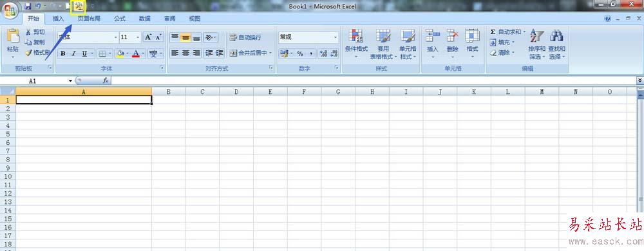Increase decimal places
644x251 pixels.
[x=323, y=53]
